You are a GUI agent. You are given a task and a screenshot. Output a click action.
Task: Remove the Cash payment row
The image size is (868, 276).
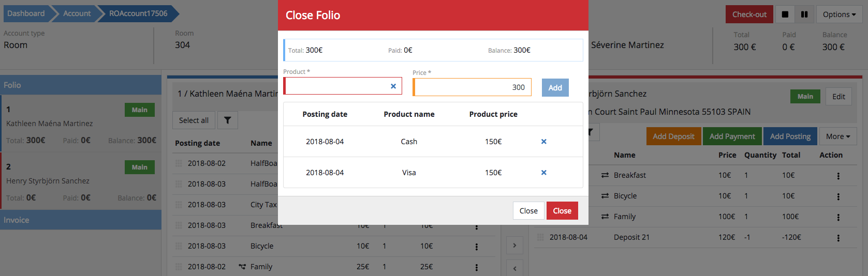pos(543,142)
